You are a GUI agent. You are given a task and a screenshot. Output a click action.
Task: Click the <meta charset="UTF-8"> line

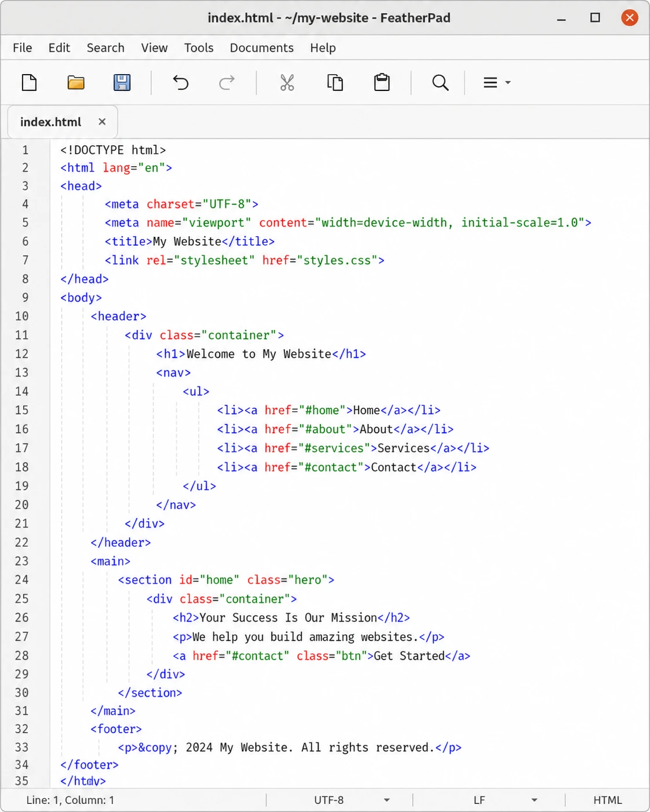181,204
